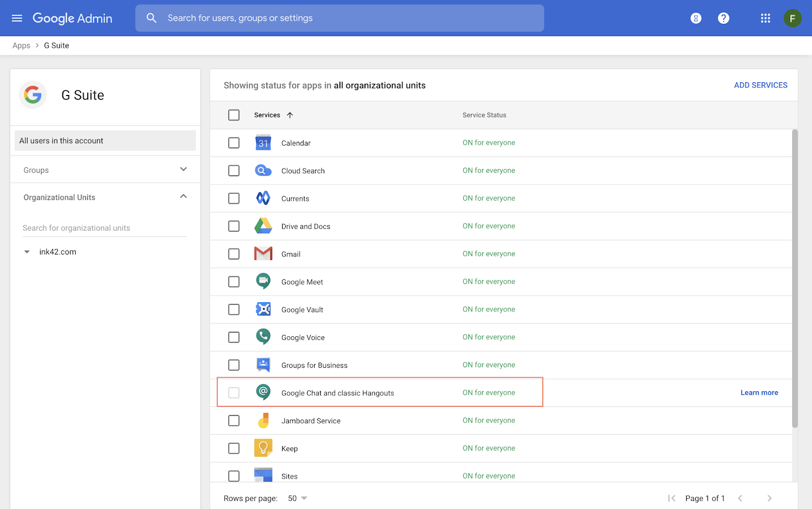812x509 pixels.
Task: Check the Calendar row checkbox
Action: (x=234, y=143)
